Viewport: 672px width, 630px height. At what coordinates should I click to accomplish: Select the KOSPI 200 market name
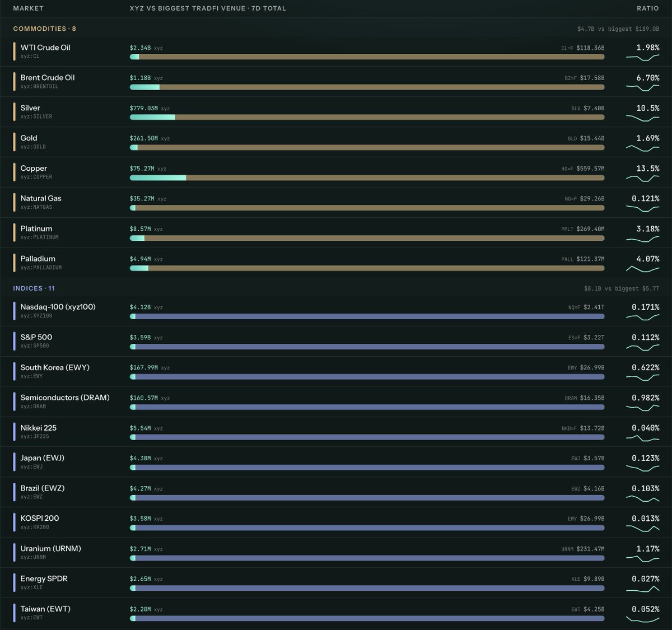40,519
